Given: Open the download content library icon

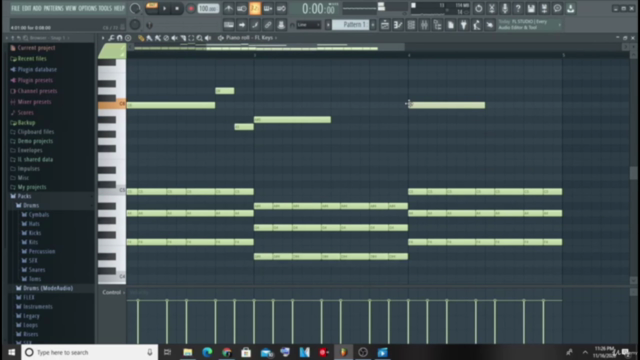Looking at the screenshot, I should (x=571, y=8).
